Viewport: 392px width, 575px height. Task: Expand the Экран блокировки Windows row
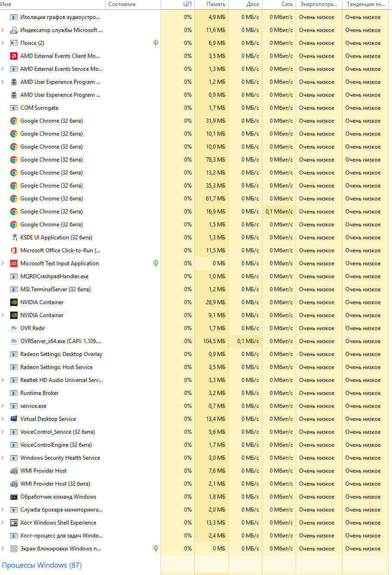tap(3, 549)
